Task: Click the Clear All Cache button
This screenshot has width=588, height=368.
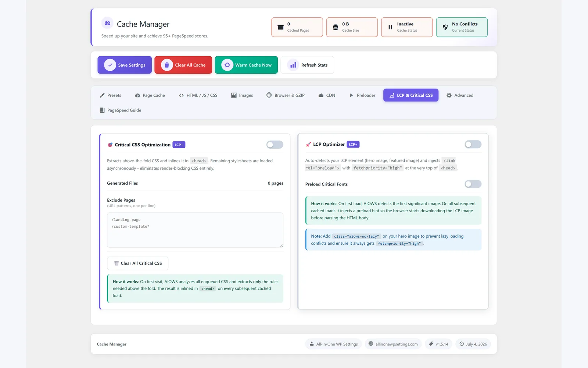Action: click(x=183, y=65)
